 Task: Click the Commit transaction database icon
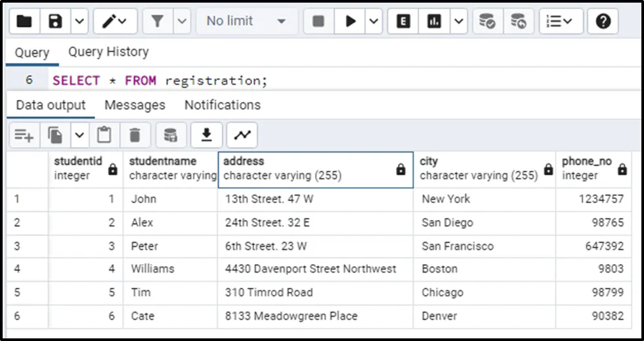click(x=487, y=22)
